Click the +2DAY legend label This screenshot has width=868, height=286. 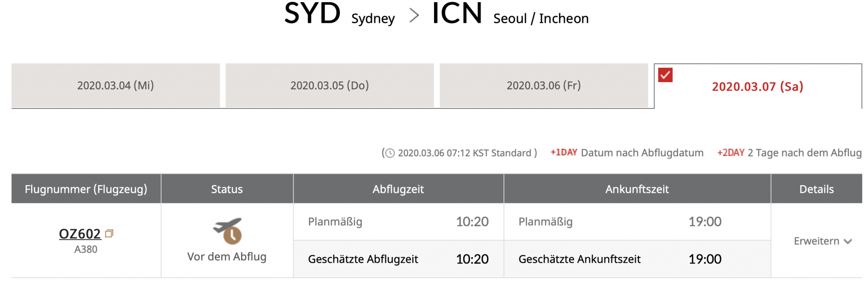coord(730,153)
